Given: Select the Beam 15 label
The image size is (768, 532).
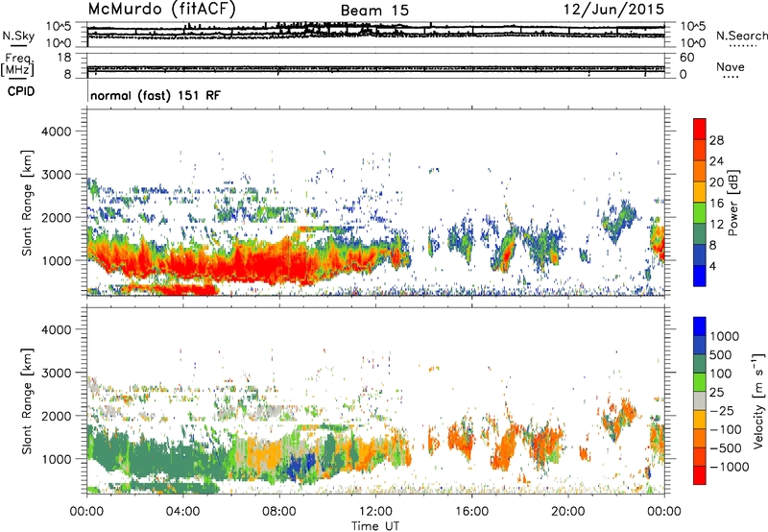Looking at the screenshot, I should tap(374, 11).
